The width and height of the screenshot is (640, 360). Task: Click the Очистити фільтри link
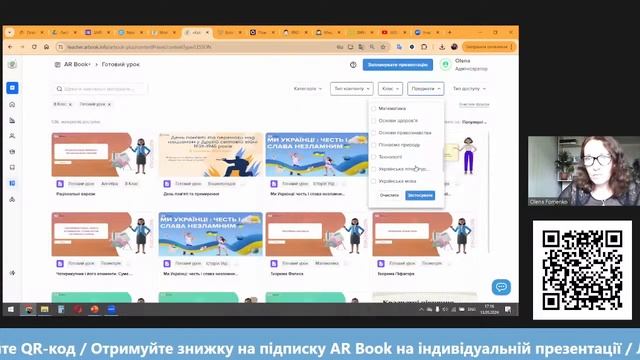point(474,105)
